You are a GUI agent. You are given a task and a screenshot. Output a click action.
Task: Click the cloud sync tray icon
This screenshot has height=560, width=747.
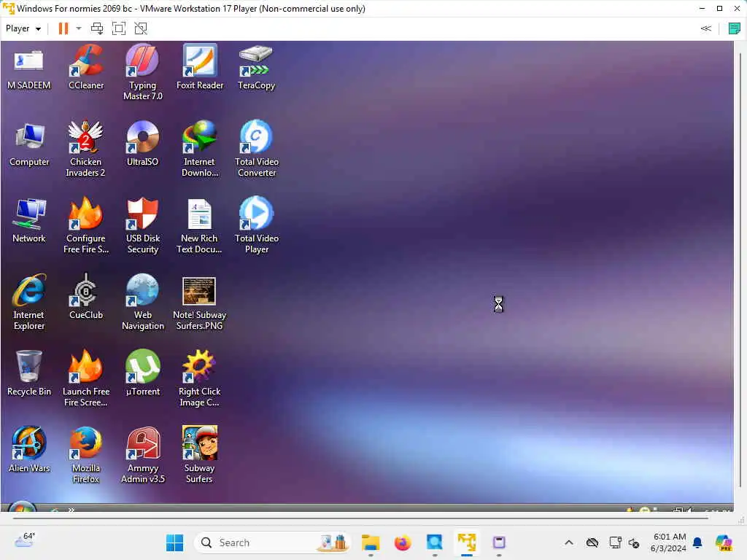tap(592, 542)
